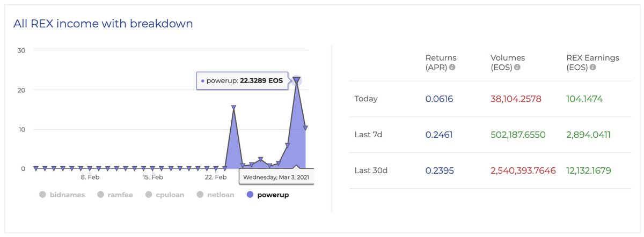Toggle the powerup legend series

pyautogui.click(x=268, y=195)
